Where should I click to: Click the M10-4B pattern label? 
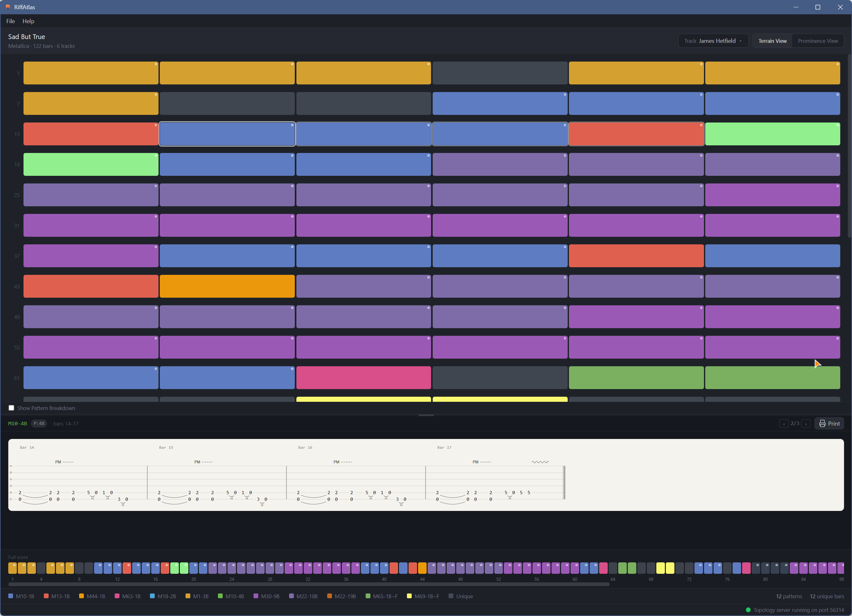tap(17, 423)
